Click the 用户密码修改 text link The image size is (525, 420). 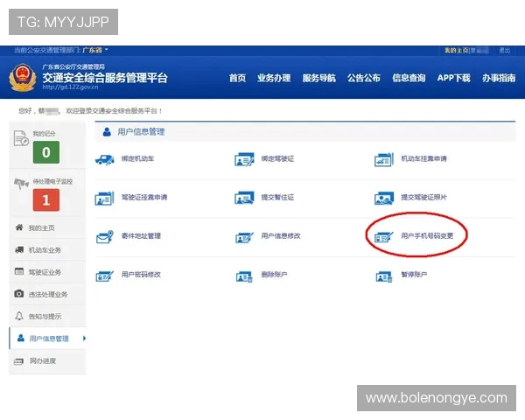pos(141,274)
